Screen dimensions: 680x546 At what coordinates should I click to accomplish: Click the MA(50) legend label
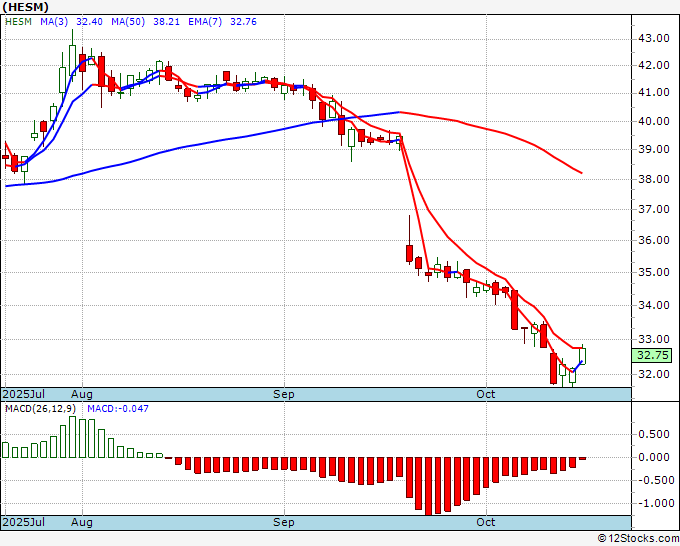tap(128, 22)
